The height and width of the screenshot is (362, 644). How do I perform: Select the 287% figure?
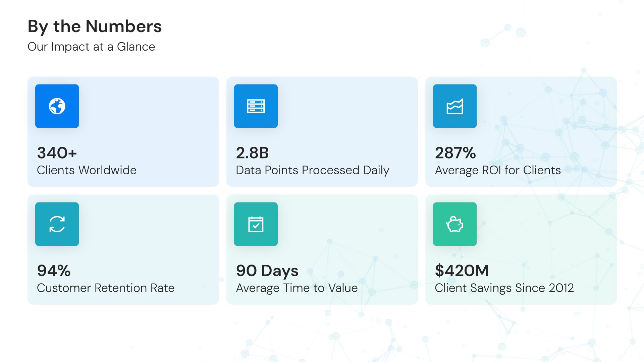[x=455, y=153]
